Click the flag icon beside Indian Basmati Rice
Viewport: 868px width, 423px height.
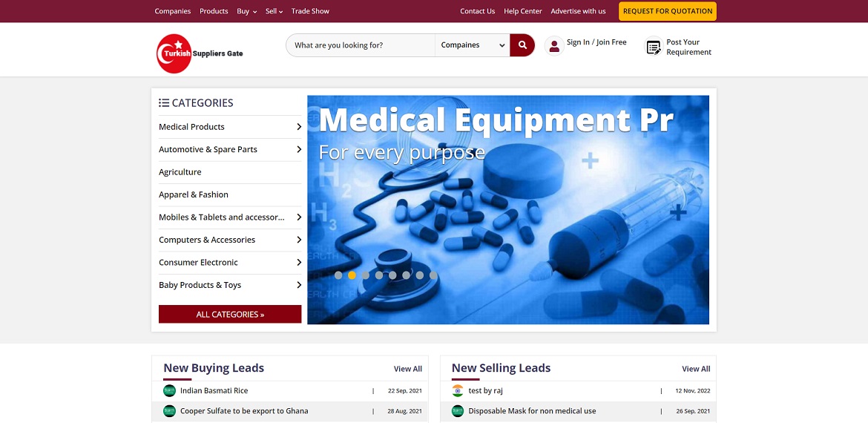click(x=169, y=391)
